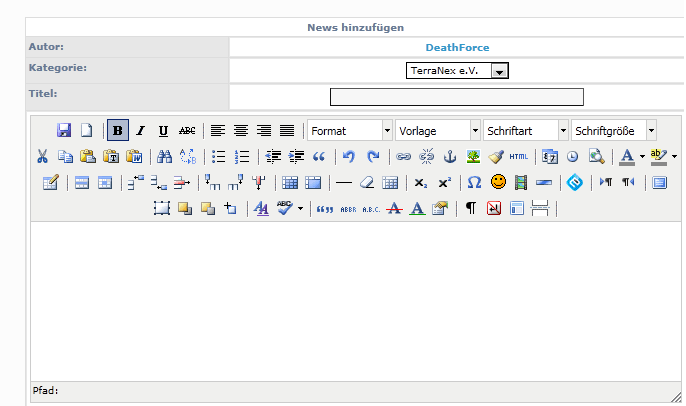Show paragraph marks pilcrow icon
The height and width of the screenshot is (406, 686).
(471, 208)
